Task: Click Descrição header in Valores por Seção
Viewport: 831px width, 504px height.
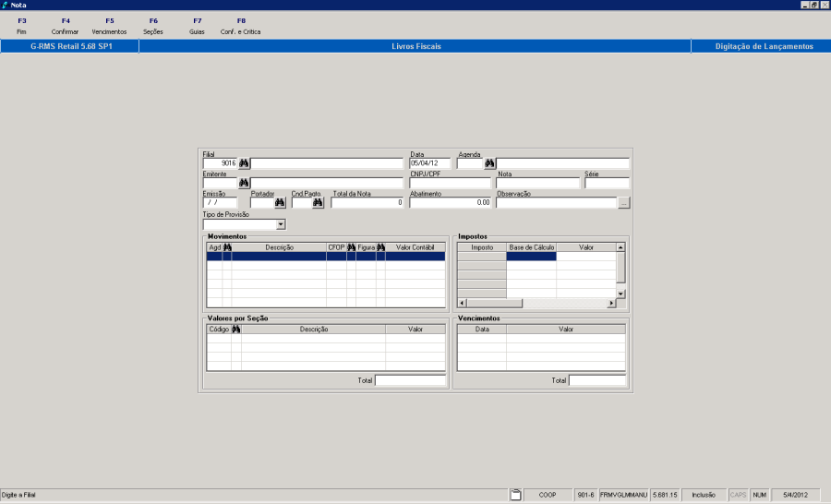Action: [x=314, y=330]
